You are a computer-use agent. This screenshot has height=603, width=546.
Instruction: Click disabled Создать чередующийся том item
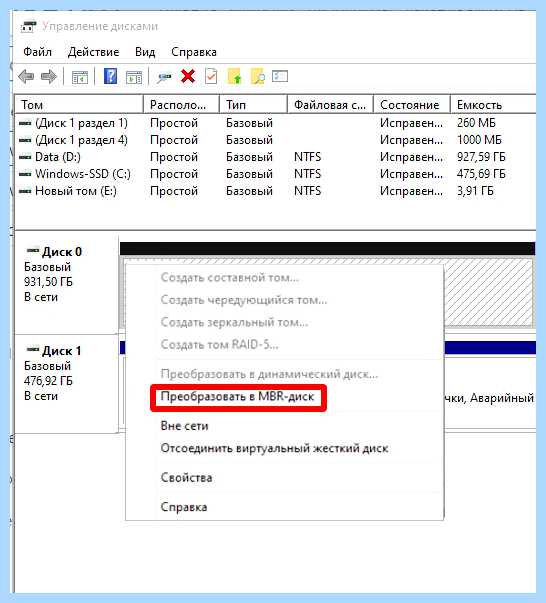pos(244,300)
